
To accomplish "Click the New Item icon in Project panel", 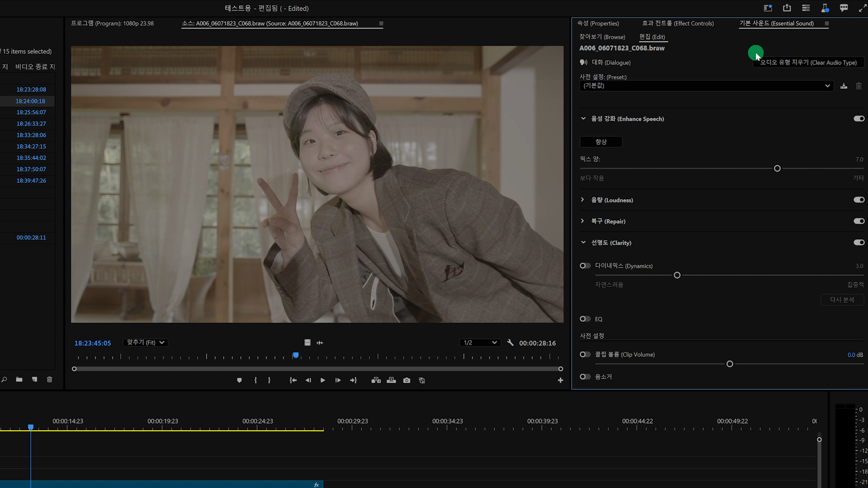I will click(x=34, y=380).
